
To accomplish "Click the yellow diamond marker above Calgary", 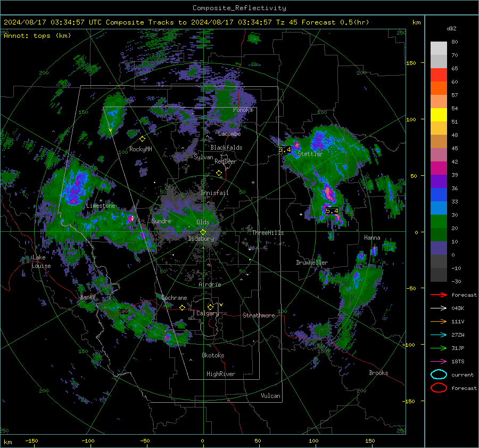I will point(210,307).
